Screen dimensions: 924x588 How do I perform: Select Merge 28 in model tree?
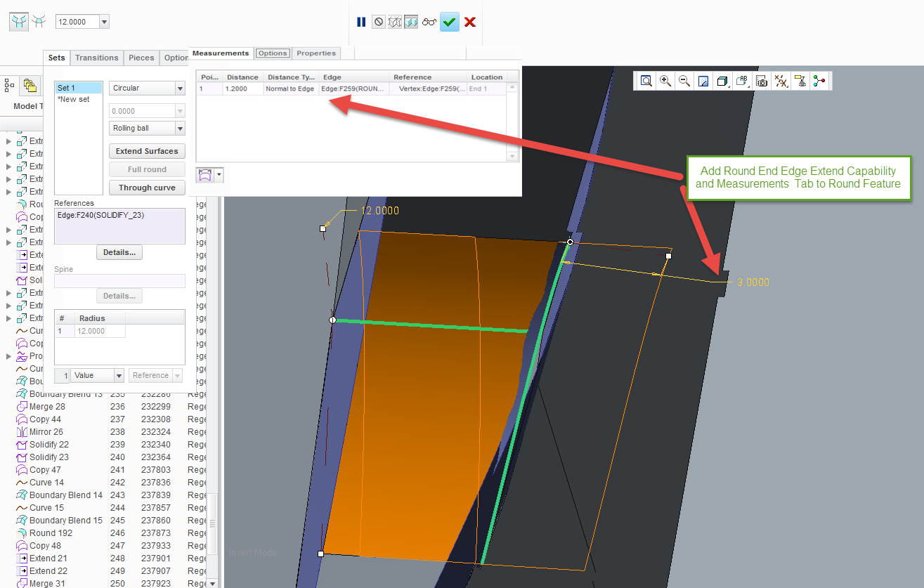click(x=47, y=407)
